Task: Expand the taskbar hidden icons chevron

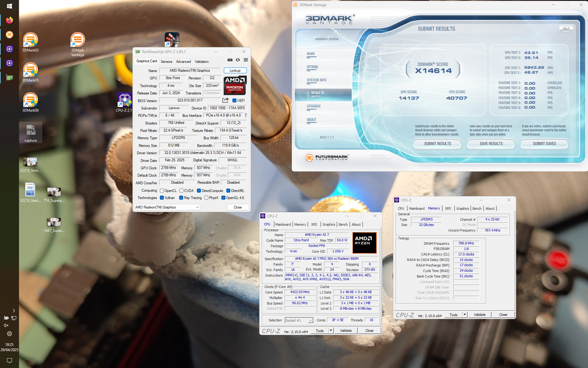Action: coord(13,311)
